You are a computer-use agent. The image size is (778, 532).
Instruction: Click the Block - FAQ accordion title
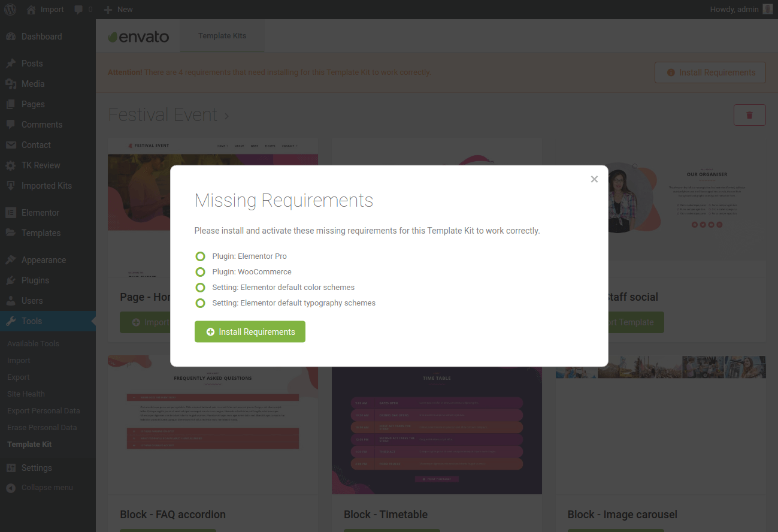click(x=172, y=515)
